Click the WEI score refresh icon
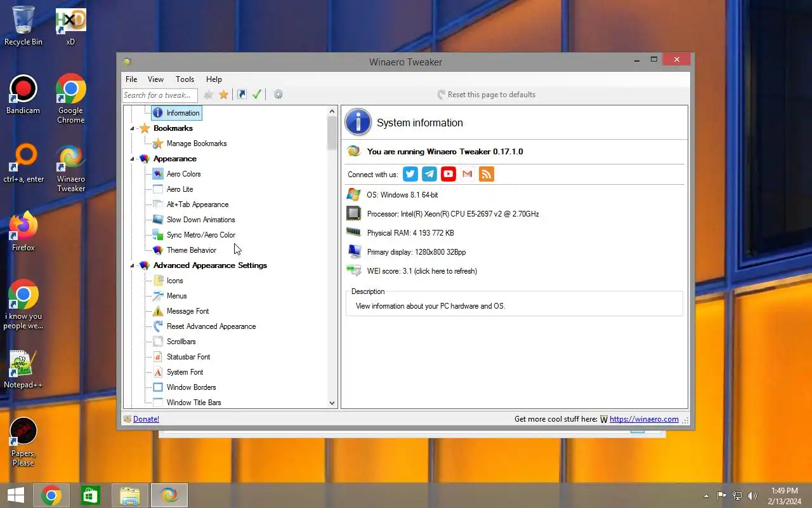This screenshot has width=812, height=508. pyautogui.click(x=354, y=271)
